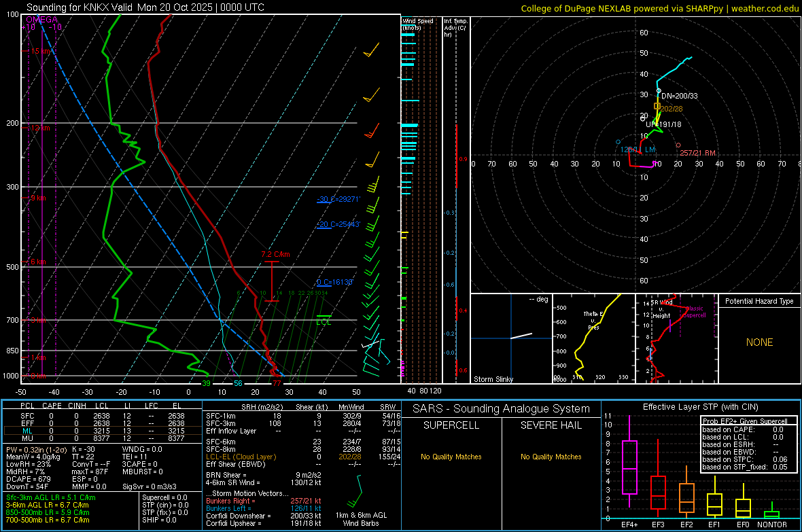Click the MeanW = 4.0g/kg value
Image resolution: width=802 pixels, height=532 pixels.
(x=33, y=457)
